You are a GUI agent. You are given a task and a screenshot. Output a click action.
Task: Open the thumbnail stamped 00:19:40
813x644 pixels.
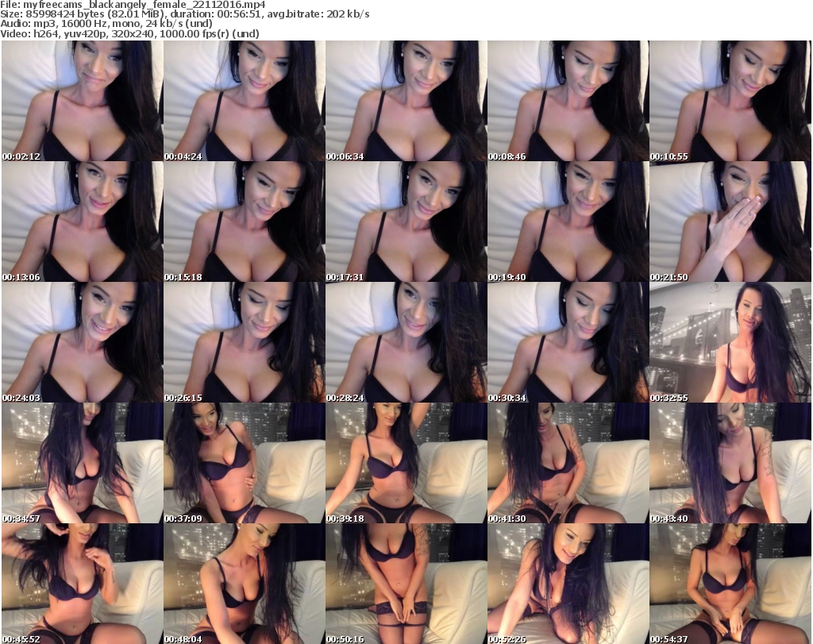(568, 222)
